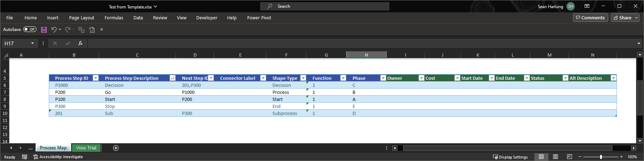Click the New Sheet plus icon
Screen dimensions: 644x161
click(116, 148)
